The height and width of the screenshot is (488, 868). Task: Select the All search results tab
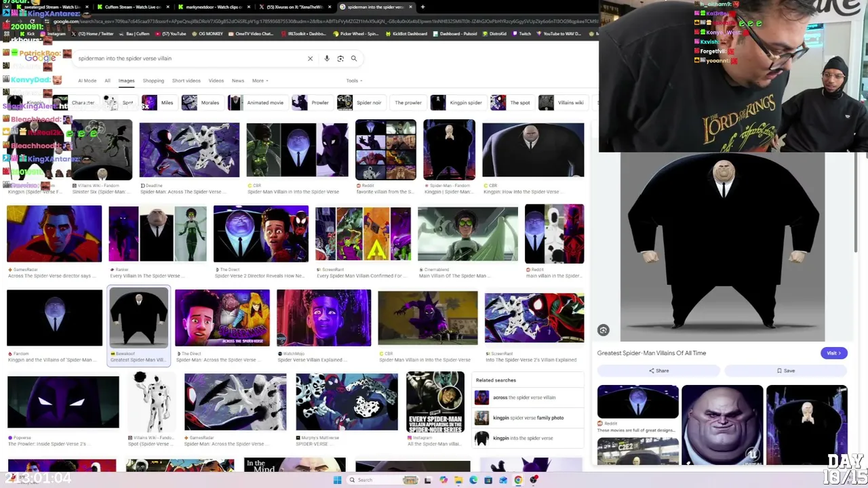point(107,81)
